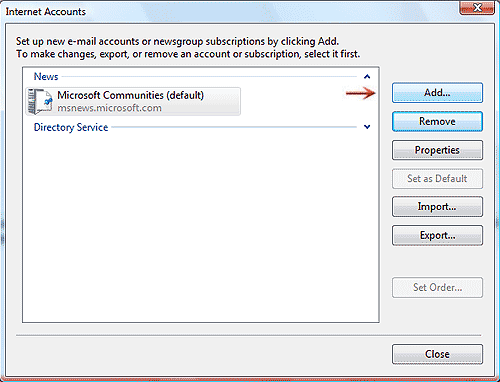Collapse the News section chevron
The height and width of the screenshot is (382, 500).
pos(367,77)
